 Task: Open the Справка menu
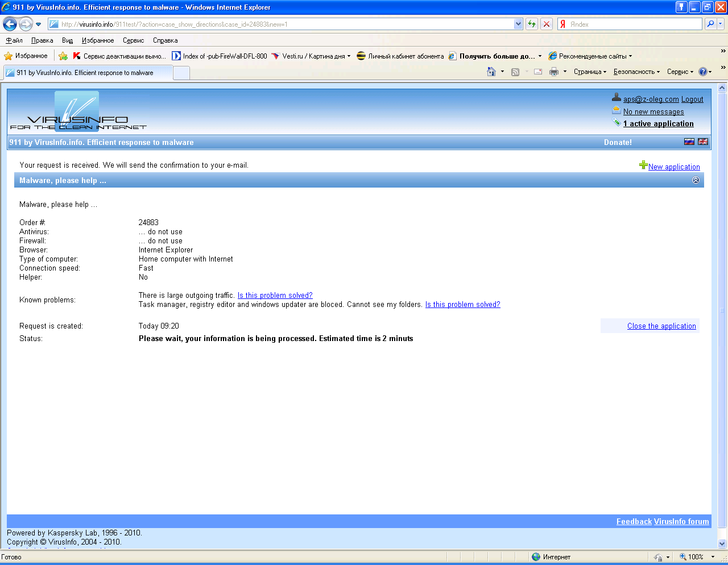[166, 40]
